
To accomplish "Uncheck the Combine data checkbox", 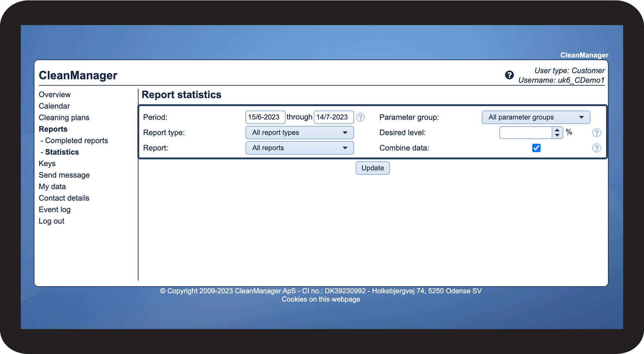I will coord(536,148).
